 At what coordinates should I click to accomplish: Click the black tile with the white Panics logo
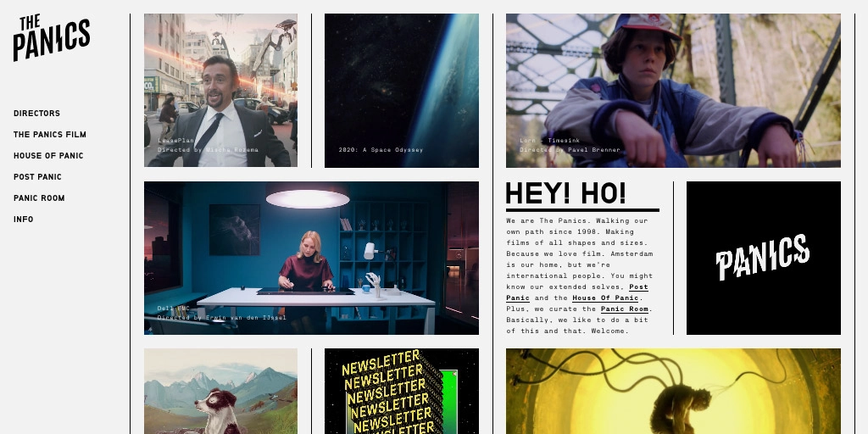(x=763, y=258)
